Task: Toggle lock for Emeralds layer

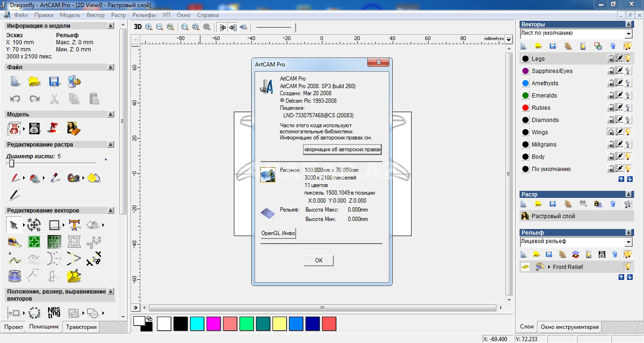Action: (x=611, y=95)
